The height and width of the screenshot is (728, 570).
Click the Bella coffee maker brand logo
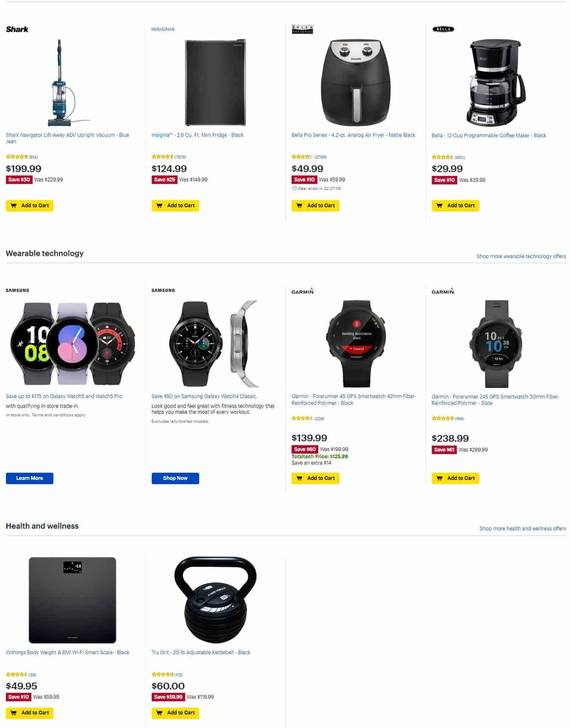(443, 29)
